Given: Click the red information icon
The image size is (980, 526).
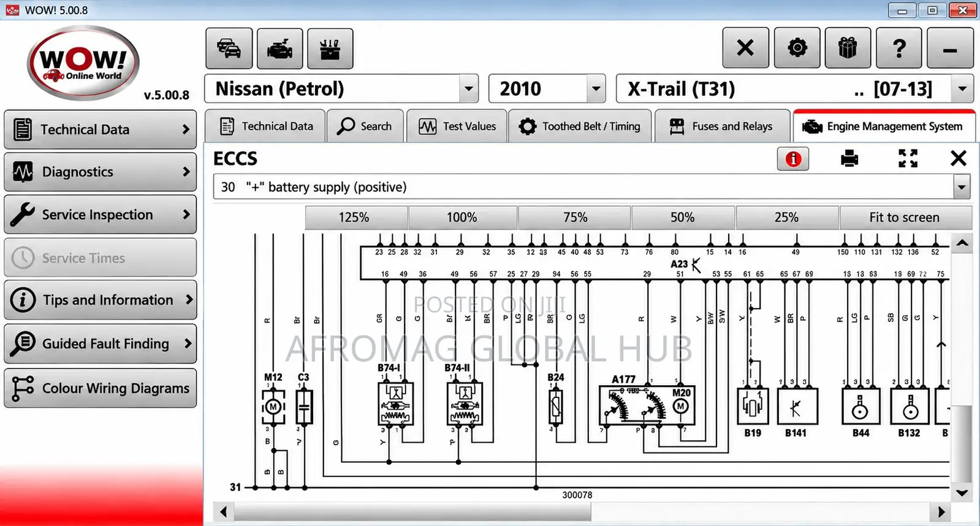Looking at the screenshot, I should tap(793, 159).
